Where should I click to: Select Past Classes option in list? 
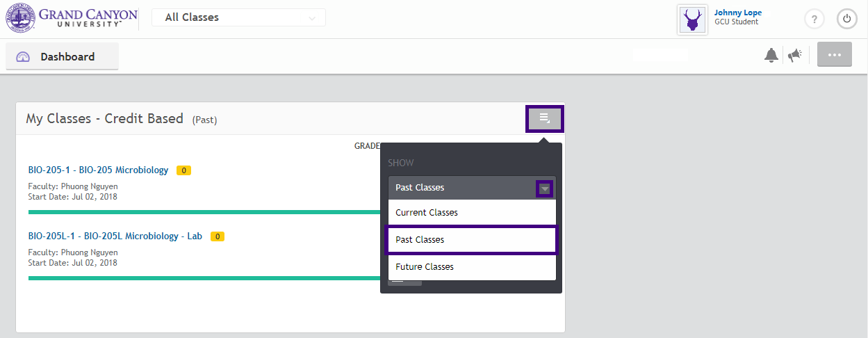point(472,240)
